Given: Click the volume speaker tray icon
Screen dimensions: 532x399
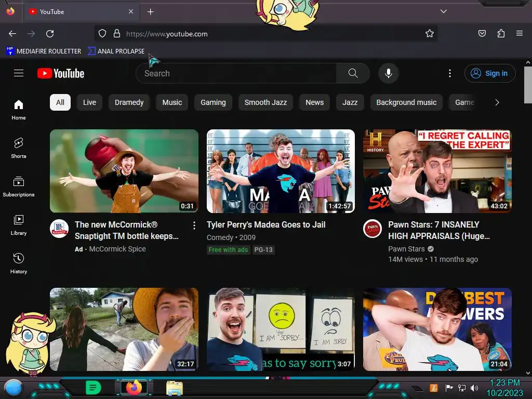Looking at the screenshot, I should pos(474,388).
